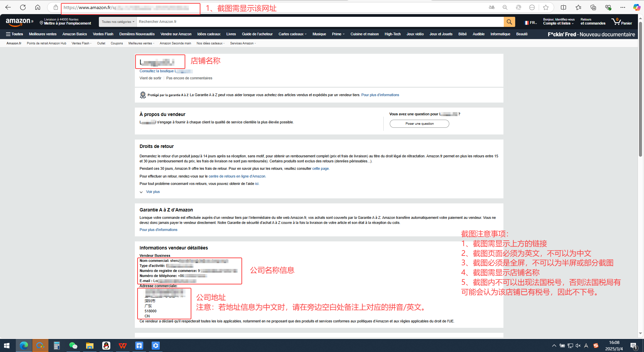Click the Poser une question button
644x352 pixels.
[x=419, y=124]
